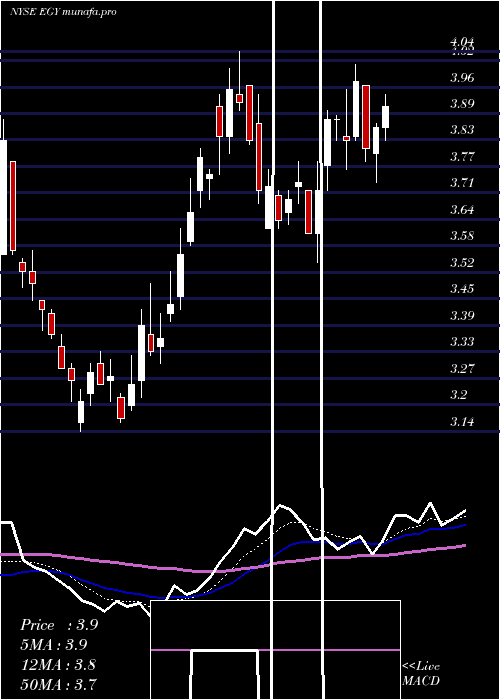The image size is (500, 700).
Task: Click the 50MA : 3.7 readout
Action: 58,684
